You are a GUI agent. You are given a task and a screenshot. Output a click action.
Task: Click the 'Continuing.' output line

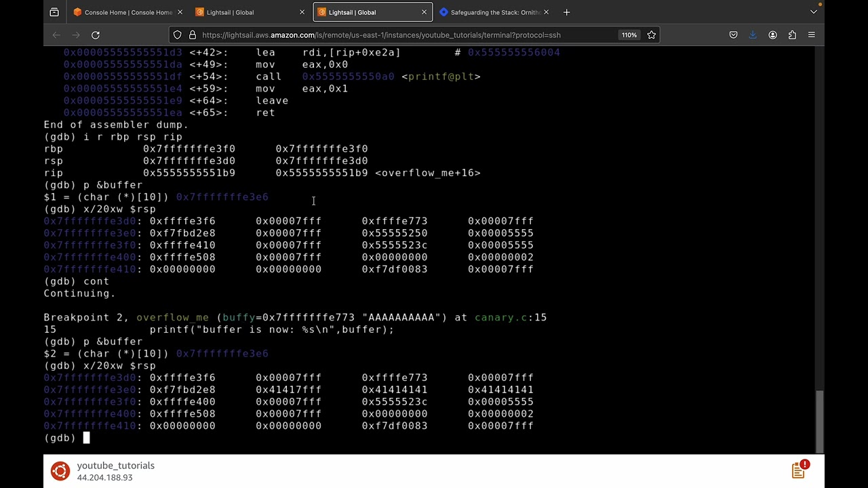coord(79,293)
